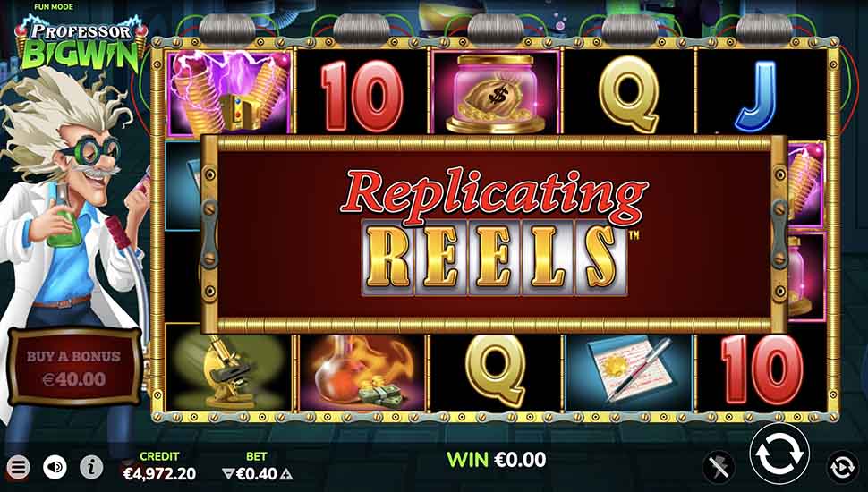
Task: Open the hamburger menu button
Action: 18,468
